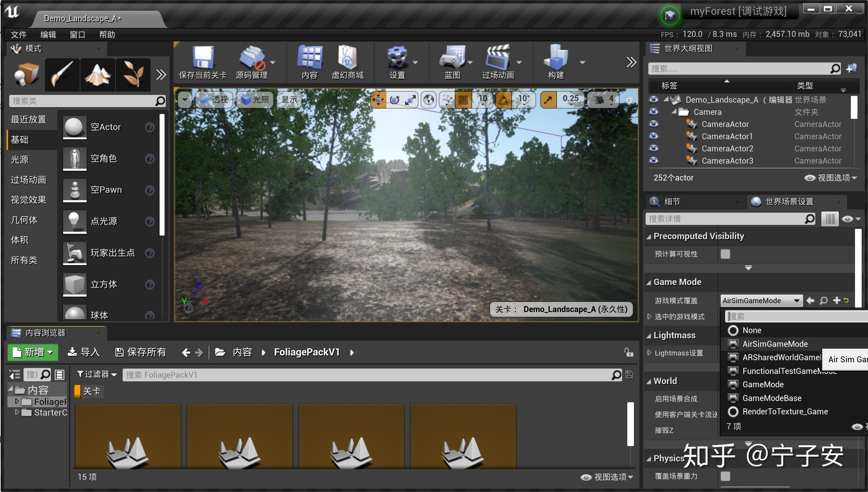Select the rotate gizmo tool in viewport
Screen dimensions: 868x492
[x=394, y=100]
